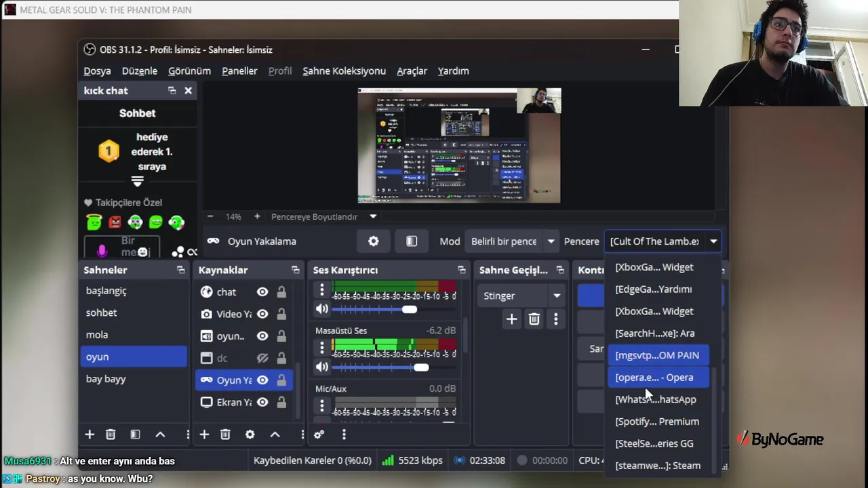Delete transition with trash in Sahne Geçişleri

click(534, 319)
